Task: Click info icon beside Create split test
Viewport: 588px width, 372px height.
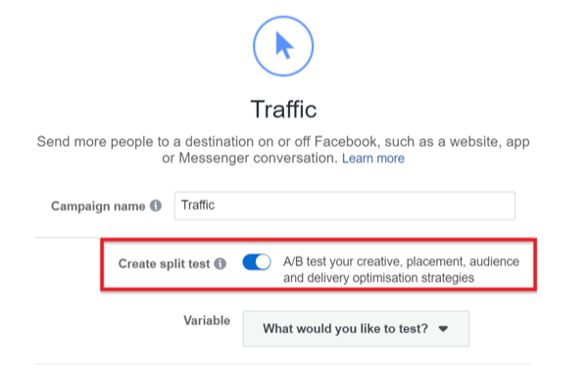Action: (x=220, y=263)
